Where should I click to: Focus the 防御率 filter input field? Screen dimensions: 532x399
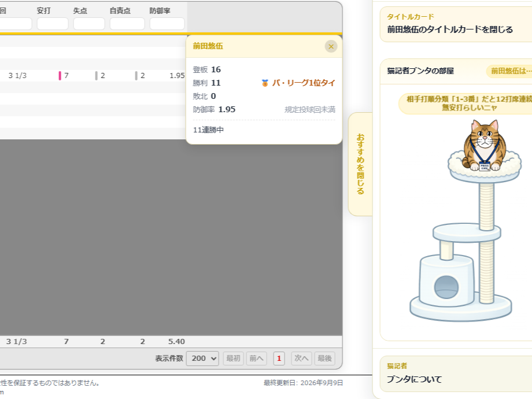167,24
